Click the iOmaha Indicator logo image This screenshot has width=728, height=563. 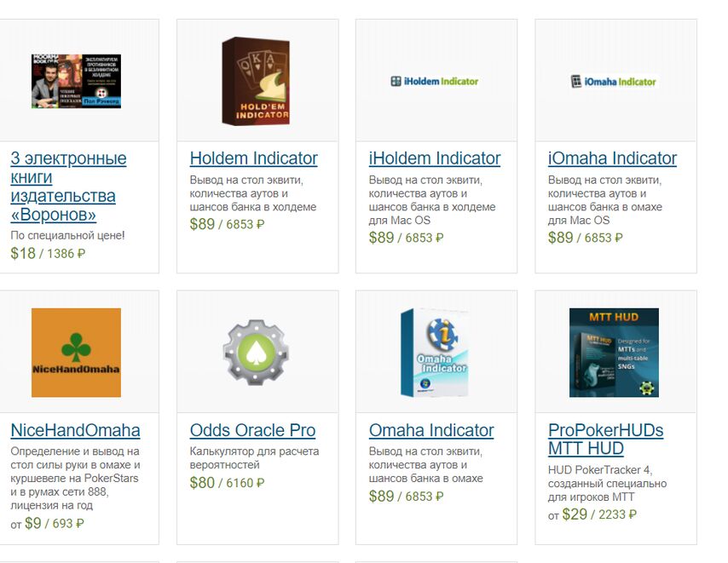click(x=613, y=82)
